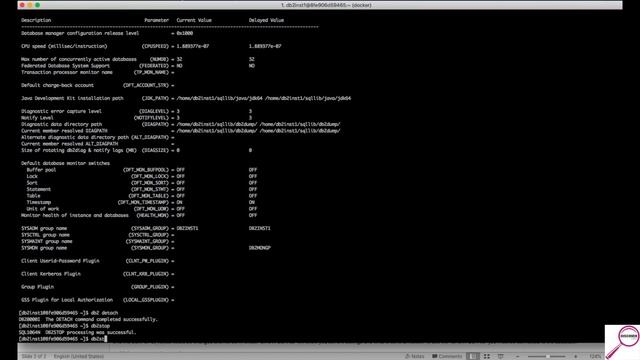Switch to Normal view in PowerPoint
640x360 pixels.
473,356
